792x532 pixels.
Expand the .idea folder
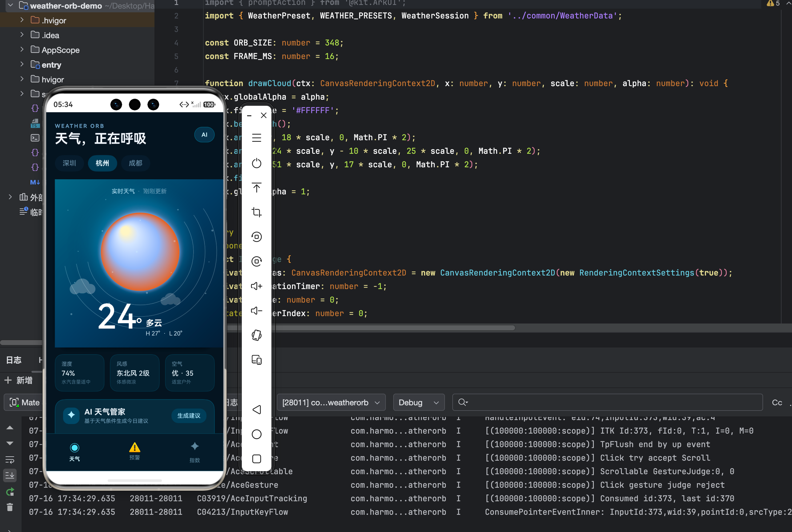tap(22, 35)
